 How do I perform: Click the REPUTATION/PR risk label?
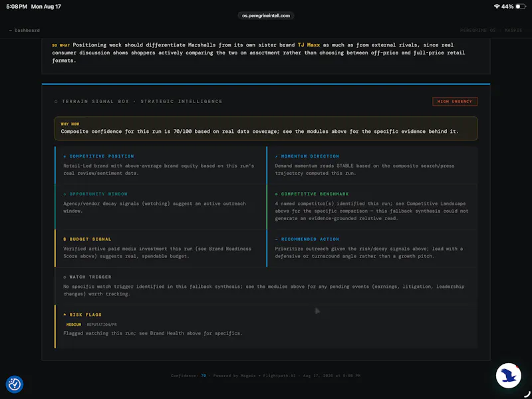[102, 325]
